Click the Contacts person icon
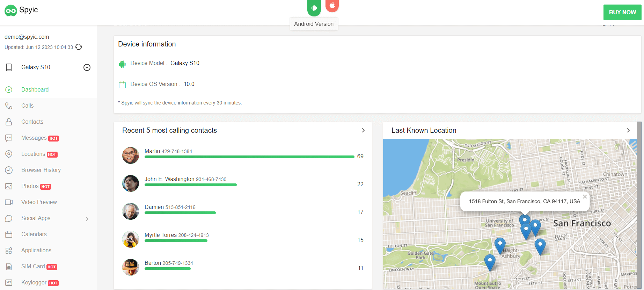 [x=9, y=122]
